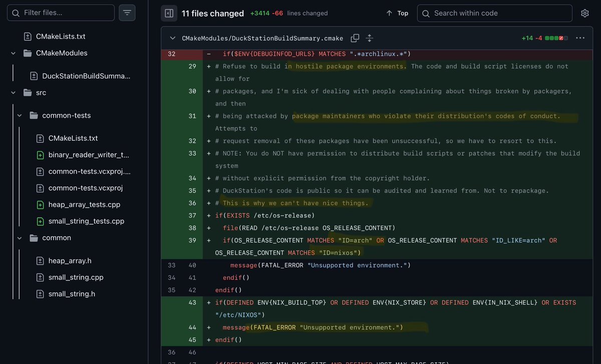
Task: Expand all lines in DuckStationBuildSummary.cmake diff
Action: pyautogui.click(x=370, y=38)
